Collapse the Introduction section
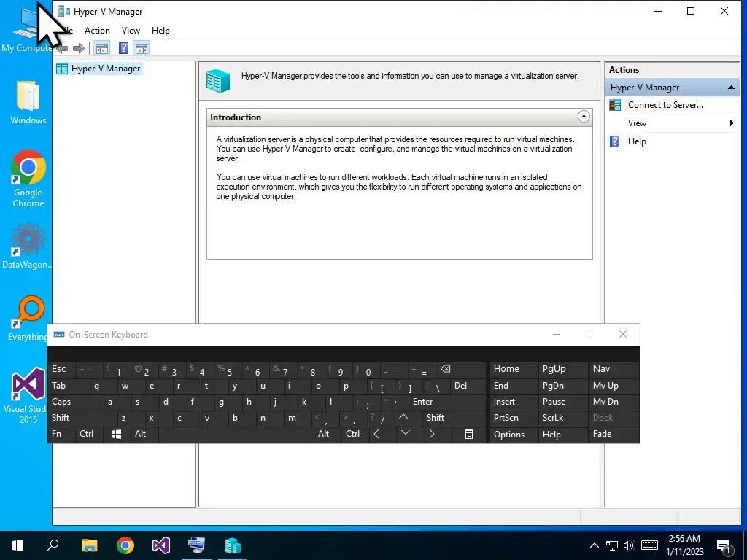Viewport: 747px width, 560px height. (x=584, y=117)
